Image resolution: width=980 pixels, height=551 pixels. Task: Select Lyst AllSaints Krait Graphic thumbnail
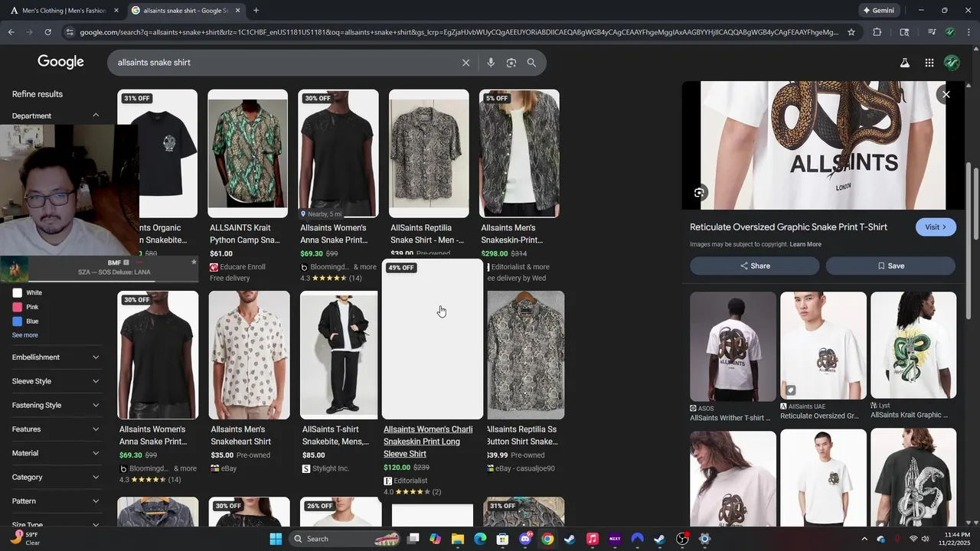913,345
